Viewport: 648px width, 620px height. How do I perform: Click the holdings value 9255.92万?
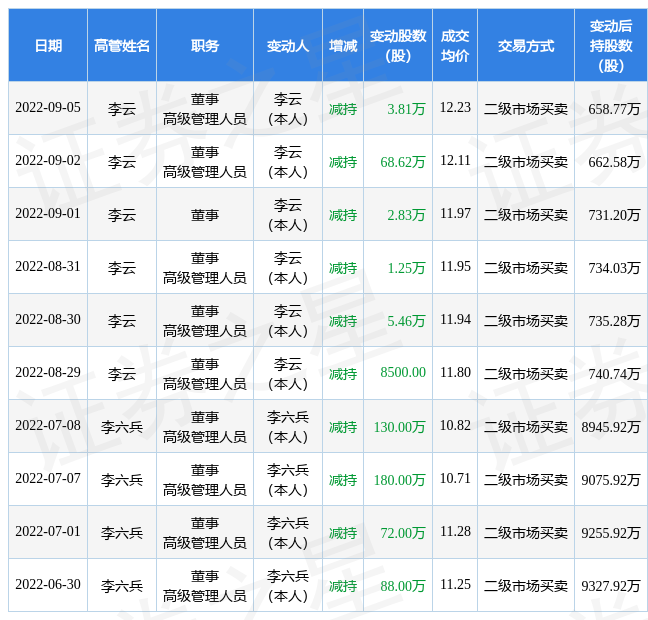coord(611,533)
